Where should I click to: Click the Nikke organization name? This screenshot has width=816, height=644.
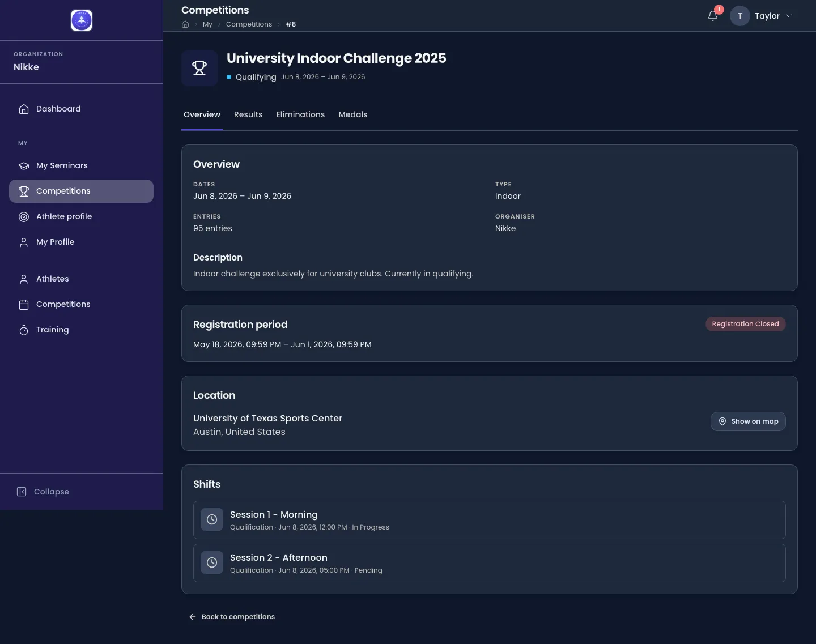(26, 67)
